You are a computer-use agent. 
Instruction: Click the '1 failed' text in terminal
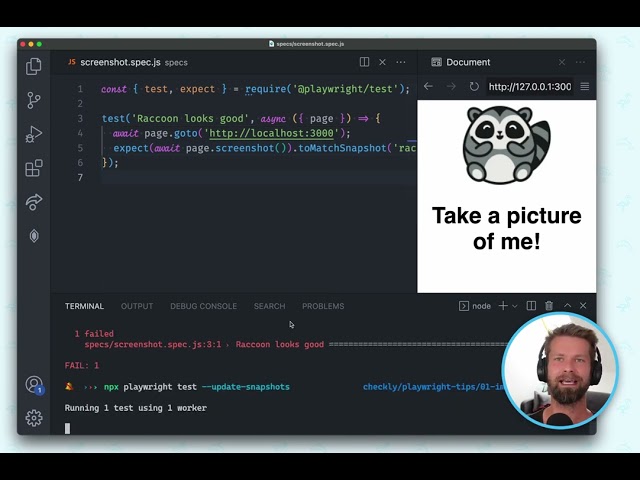(x=94, y=334)
